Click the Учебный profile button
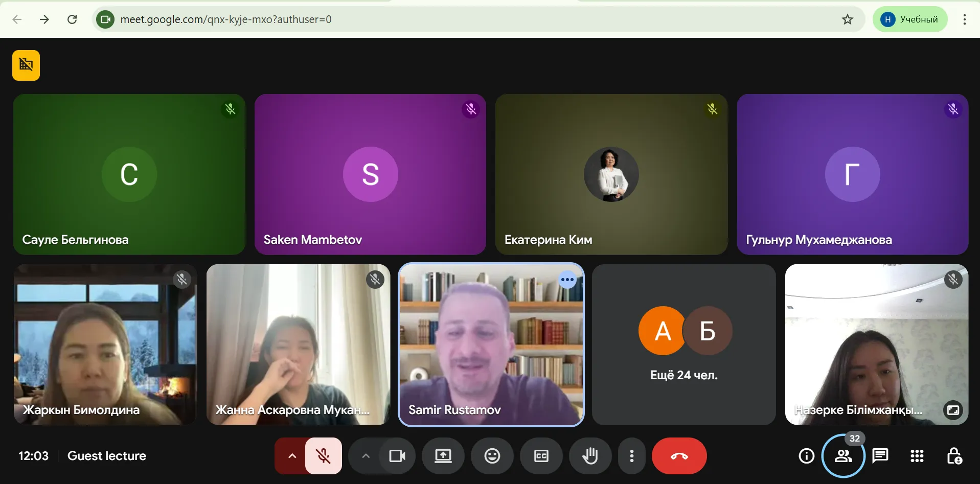 [x=909, y=19]
